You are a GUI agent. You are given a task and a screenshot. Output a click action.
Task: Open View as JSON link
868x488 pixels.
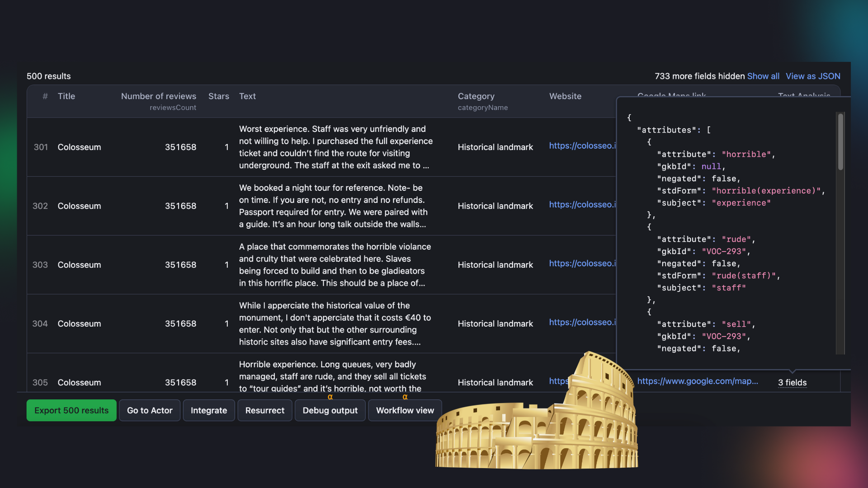click(813, 76)
